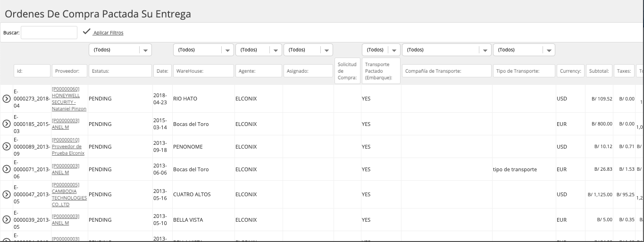
Task: Click the date cell 2018-04-23
Action: tap(160, 99)
